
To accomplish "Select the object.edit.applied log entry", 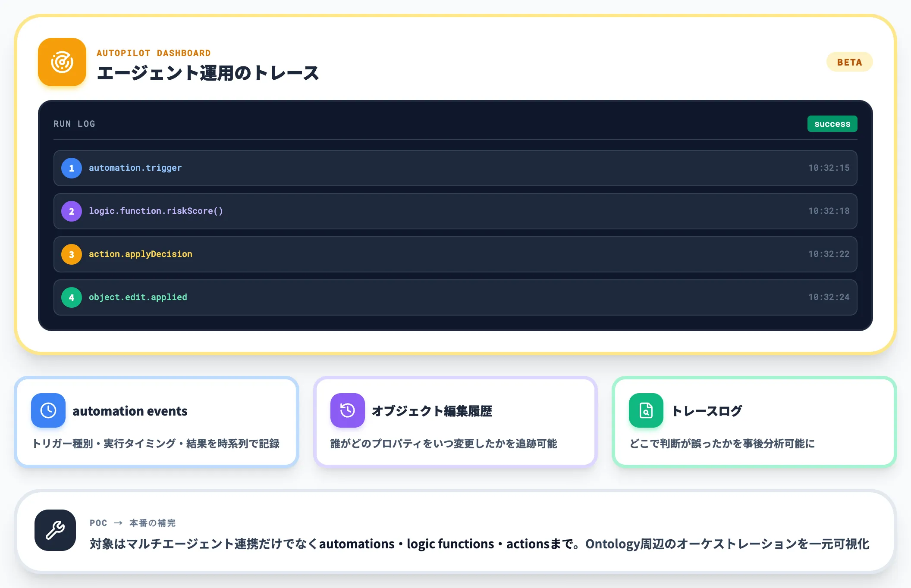I will (455, 297).
